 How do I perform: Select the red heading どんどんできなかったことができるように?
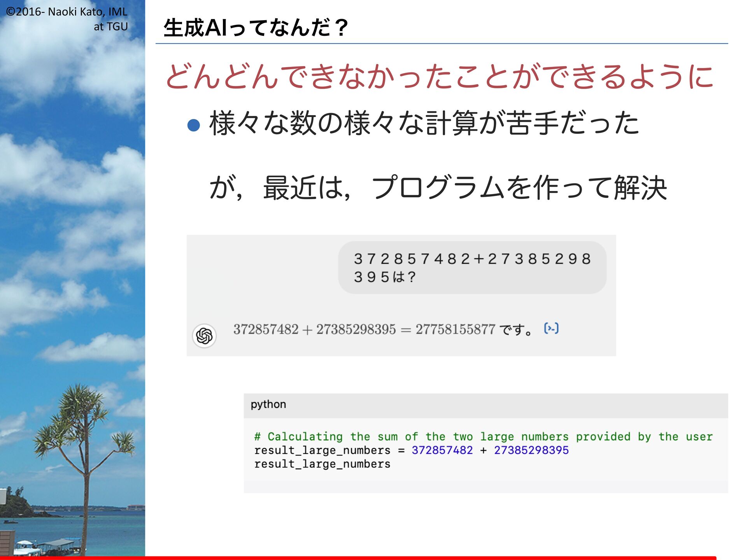pos(439,76)
